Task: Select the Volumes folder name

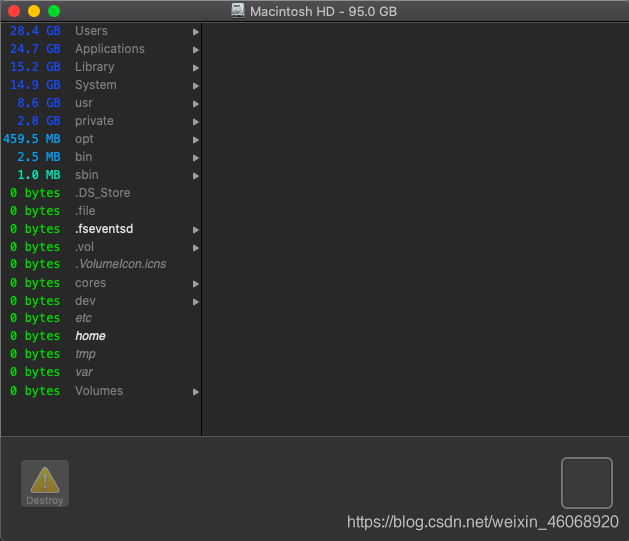Action: (x=99, y=391)
